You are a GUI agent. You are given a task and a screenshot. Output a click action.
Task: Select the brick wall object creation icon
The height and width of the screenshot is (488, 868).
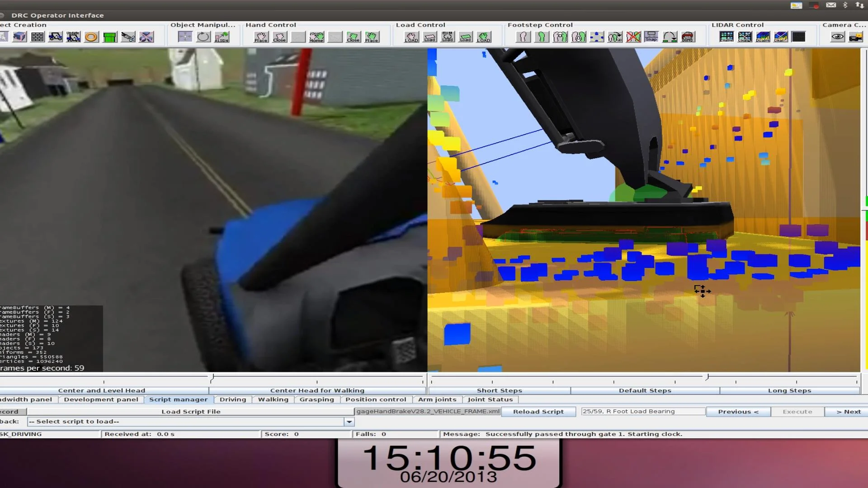click(x=38, y=37)
